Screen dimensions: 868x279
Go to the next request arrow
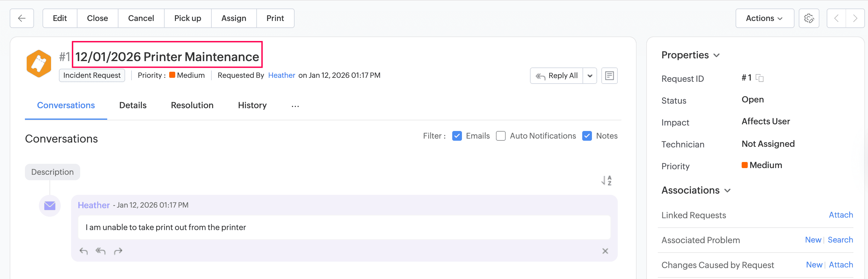point(855,18)
